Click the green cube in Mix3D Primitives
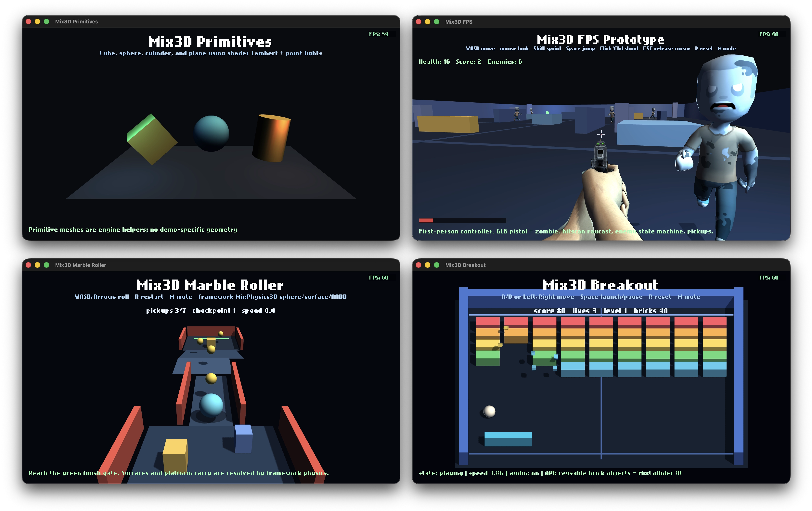The width and height of the screenshot is (812, 511). pos(152,139)
